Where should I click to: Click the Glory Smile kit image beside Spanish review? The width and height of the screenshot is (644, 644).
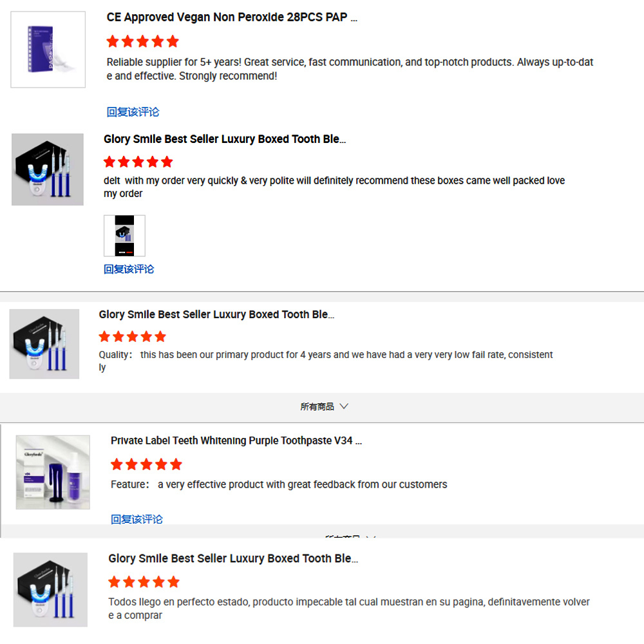(50, 589)
